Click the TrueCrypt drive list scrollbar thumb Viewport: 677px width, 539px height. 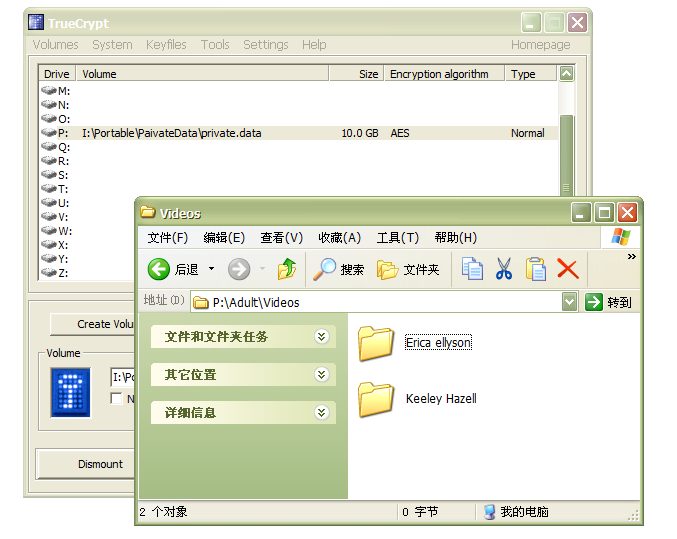click(566, 155)
